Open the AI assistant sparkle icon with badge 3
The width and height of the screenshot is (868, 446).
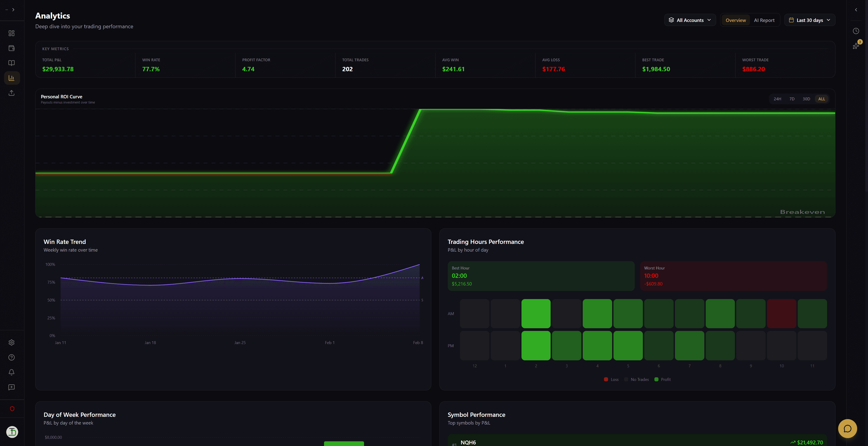coord(856,46)
